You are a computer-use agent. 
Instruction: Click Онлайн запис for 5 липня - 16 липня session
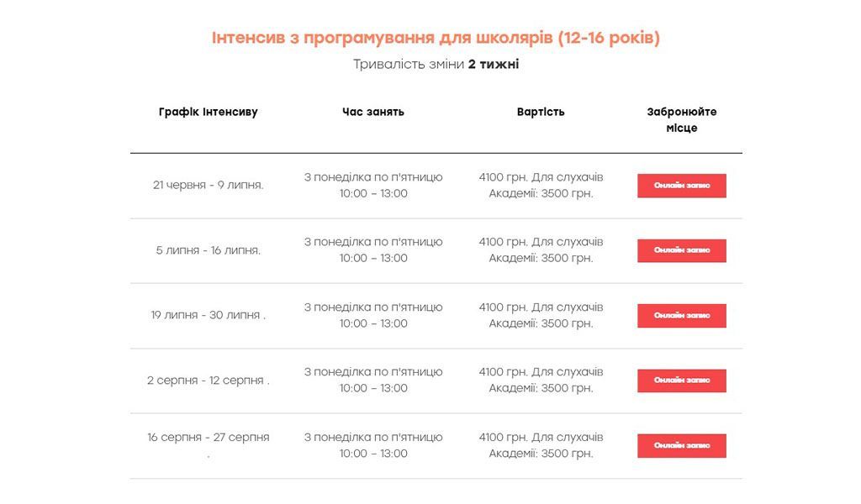683,250
